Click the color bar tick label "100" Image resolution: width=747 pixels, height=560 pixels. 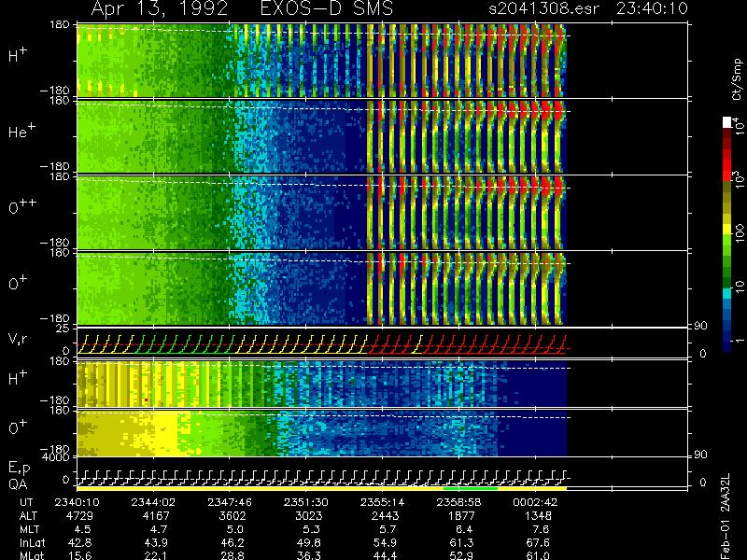click(739, 234)
